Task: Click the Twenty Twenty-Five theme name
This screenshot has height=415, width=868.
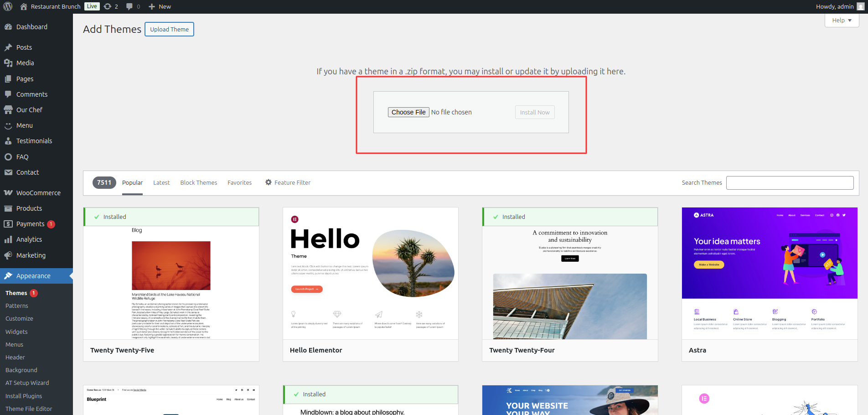Action: (x=122, y=350)
